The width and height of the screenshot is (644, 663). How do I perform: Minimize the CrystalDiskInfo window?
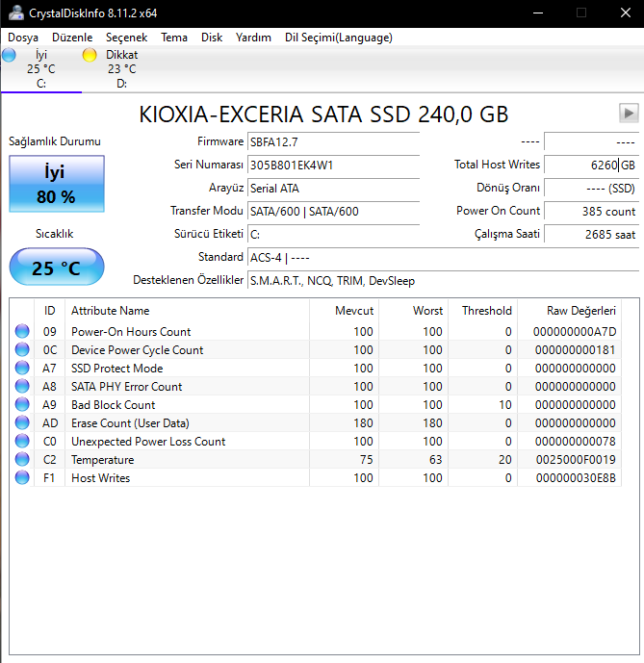[538, 13]
